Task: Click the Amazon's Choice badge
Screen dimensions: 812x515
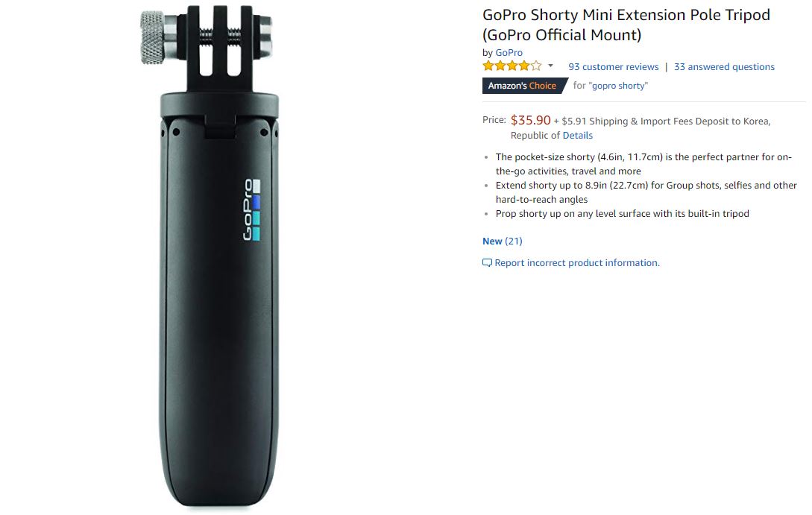Action: [523, 86]
